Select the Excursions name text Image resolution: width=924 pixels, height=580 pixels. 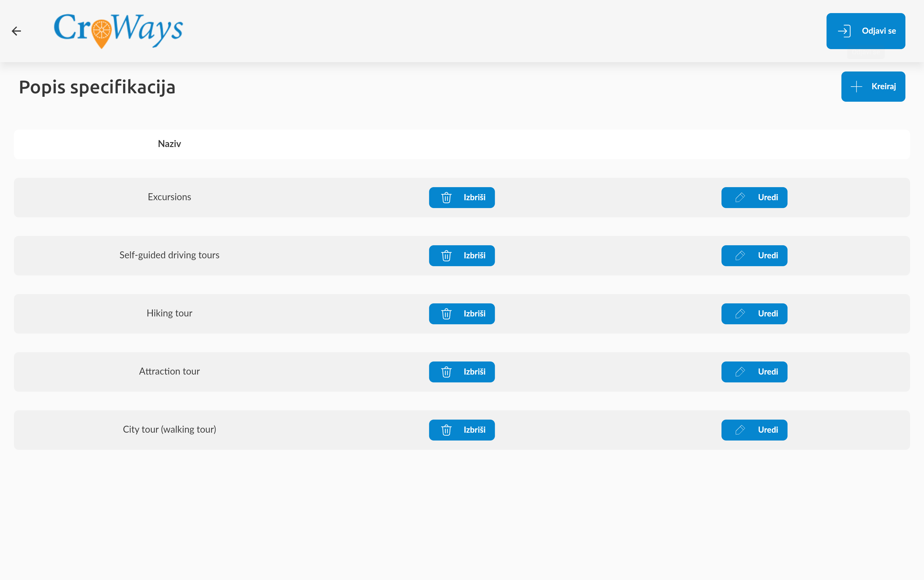pos(169,197)
